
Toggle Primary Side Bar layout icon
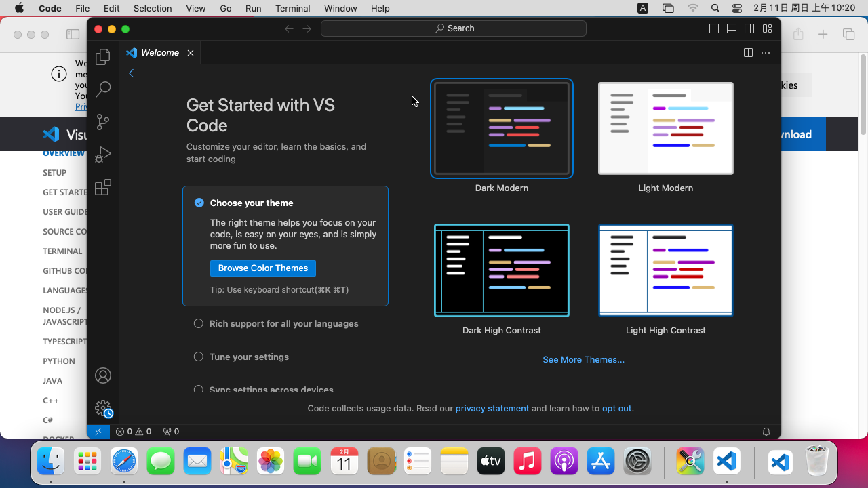pos(714,28)
